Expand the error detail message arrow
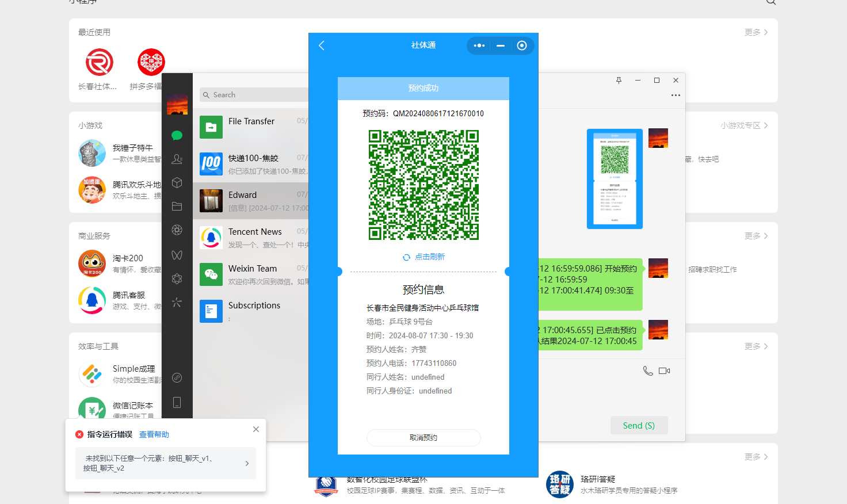 (247, 463)
